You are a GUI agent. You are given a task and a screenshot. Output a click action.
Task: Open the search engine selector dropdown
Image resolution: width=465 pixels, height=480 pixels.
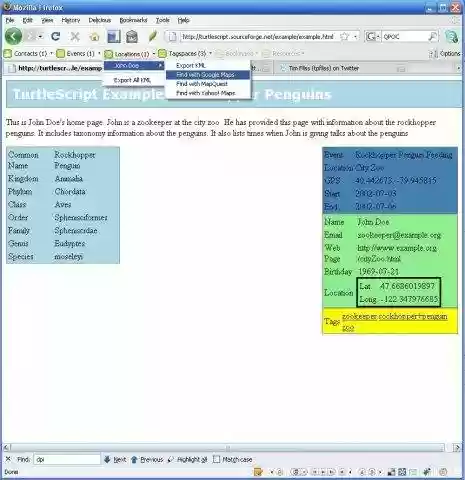[x=373, y=36]
